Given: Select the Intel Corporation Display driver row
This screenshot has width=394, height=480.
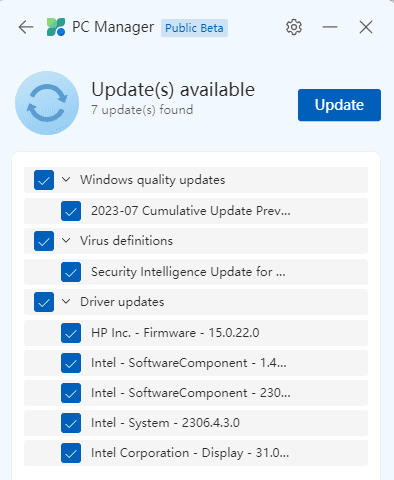Looking at the screenshot, I should tap(196, 453).
